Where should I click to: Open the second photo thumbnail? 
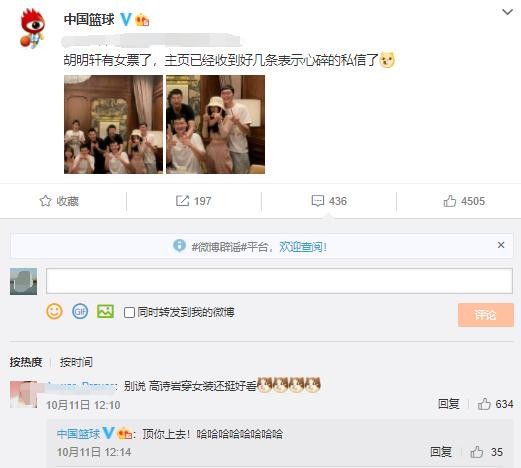[x=216, y=124]
